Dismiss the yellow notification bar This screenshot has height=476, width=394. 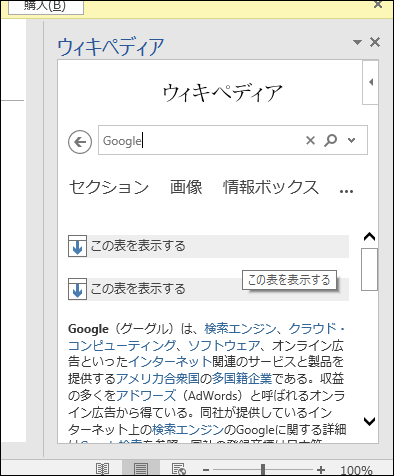click(378, 4)
